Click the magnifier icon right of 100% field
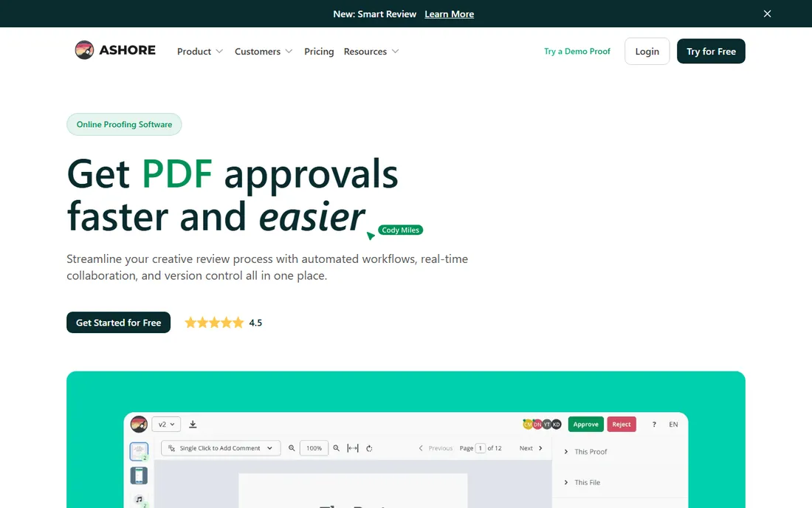Screen dimensions: 812x508 tap(336, 448)
